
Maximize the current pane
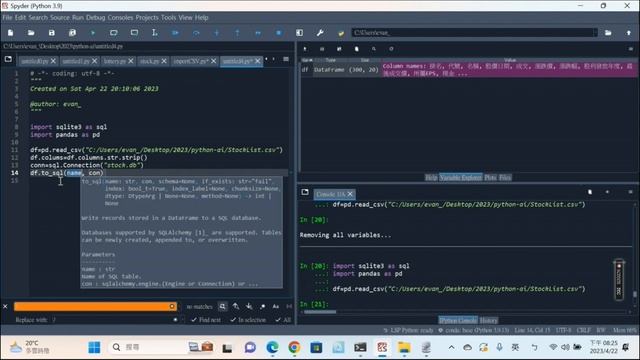click(x=300, y=33)
